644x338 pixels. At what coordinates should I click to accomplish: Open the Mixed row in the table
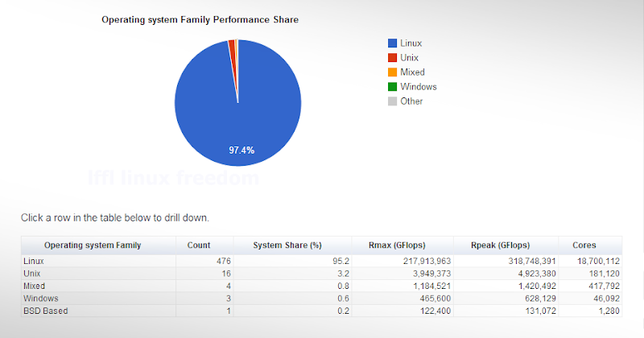click(x=322, y=286)
